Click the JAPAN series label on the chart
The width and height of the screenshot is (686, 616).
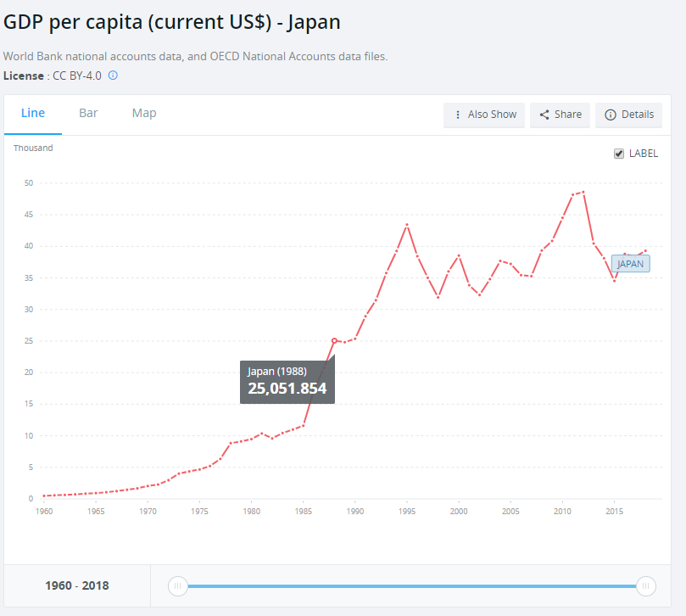[x=630, y=264]
